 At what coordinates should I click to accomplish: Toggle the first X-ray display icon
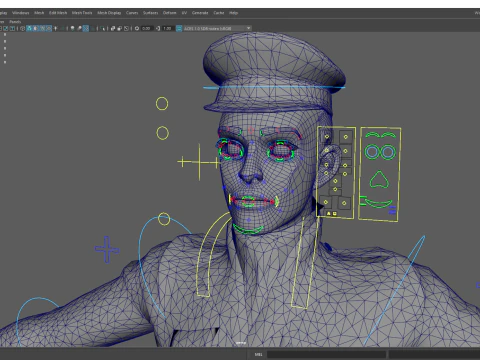113,28
